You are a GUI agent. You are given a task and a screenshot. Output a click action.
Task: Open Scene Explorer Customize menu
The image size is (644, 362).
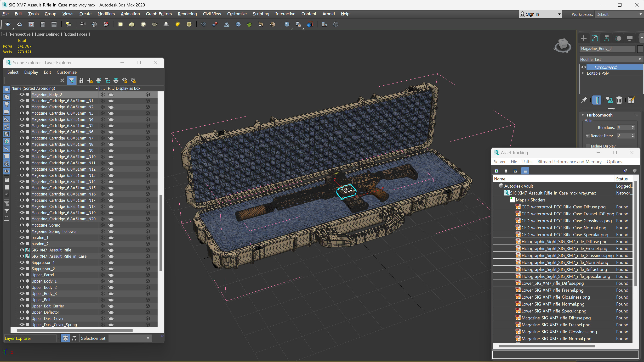(x=67, y=72)
